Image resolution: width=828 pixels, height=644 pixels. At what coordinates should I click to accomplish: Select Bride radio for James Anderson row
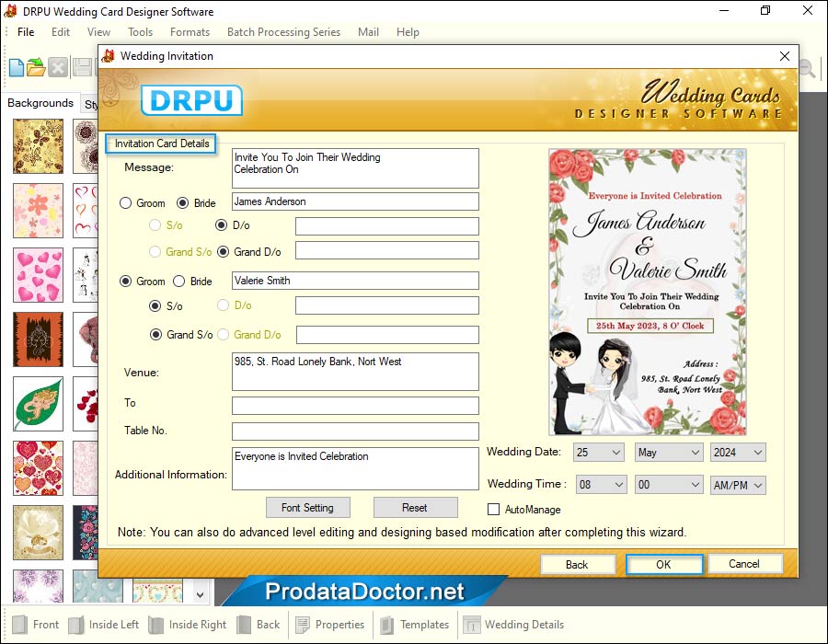pos(182,203)
